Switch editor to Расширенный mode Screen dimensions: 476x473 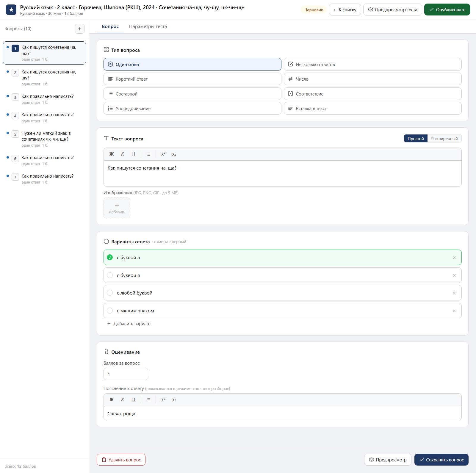point(444,139)
